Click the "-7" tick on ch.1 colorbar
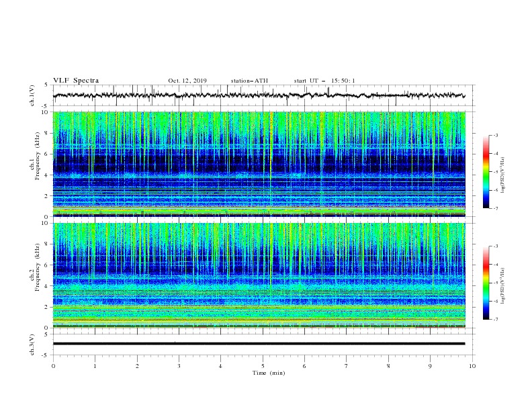Image resolution: width=532 pixels, height=411 pixels. 495,209
